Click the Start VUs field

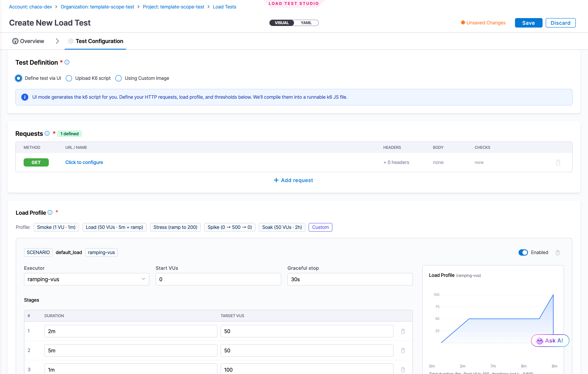point(218,279)
